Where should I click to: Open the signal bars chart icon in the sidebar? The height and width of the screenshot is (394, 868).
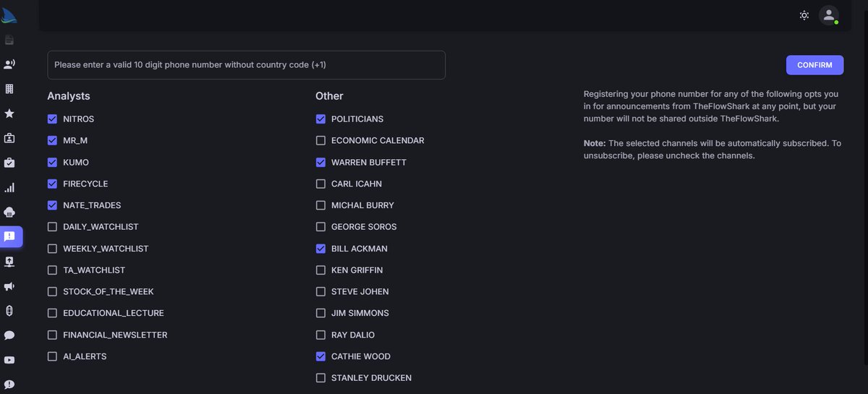pos(9,187)
